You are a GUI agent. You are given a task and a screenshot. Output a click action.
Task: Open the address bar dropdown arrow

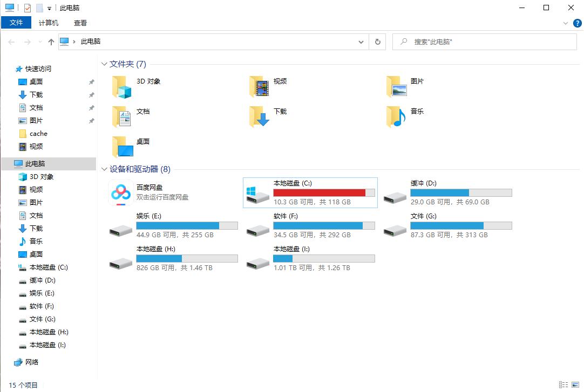pyautogui.click(x=361, y=42)
